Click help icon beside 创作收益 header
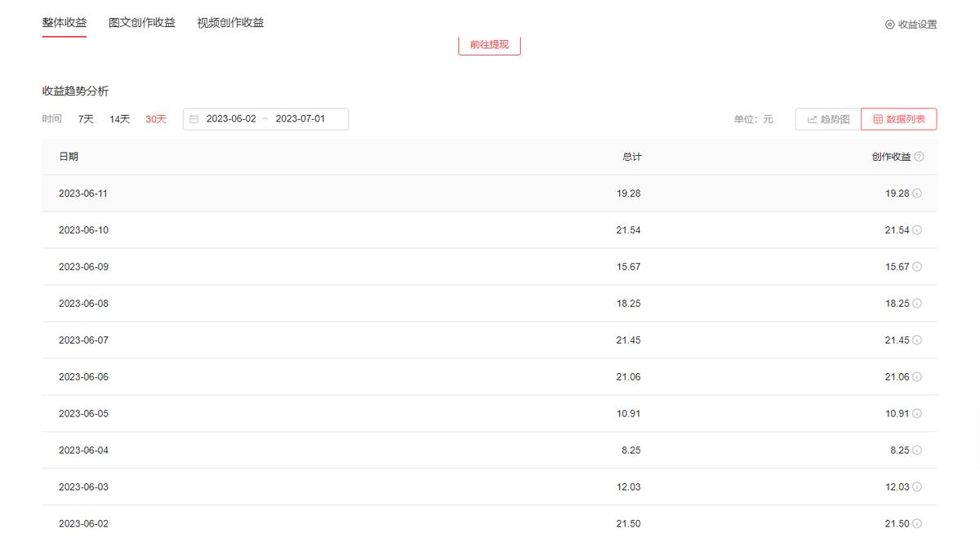This screenshot has width=980, height=538. (x=920, y=157)
